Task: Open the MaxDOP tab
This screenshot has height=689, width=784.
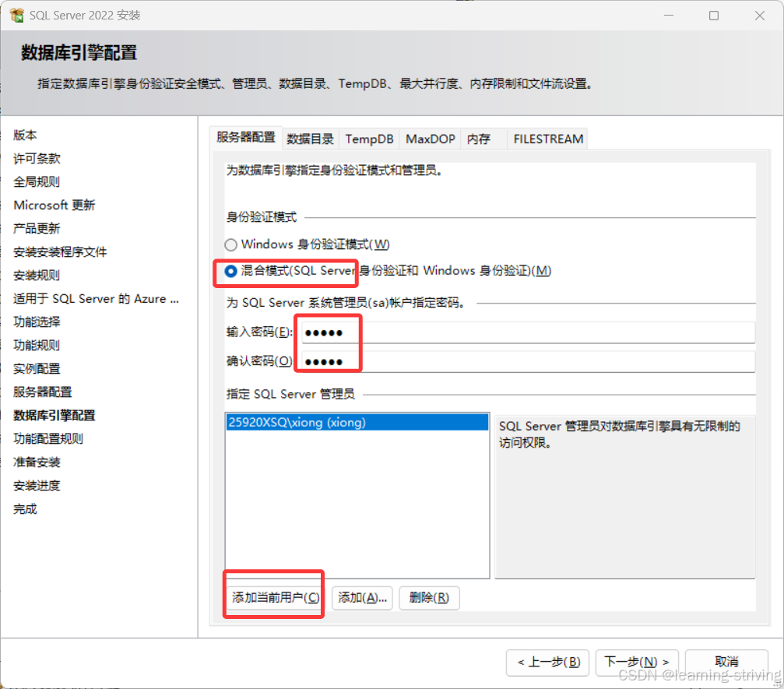Action: tap(430, 139)
